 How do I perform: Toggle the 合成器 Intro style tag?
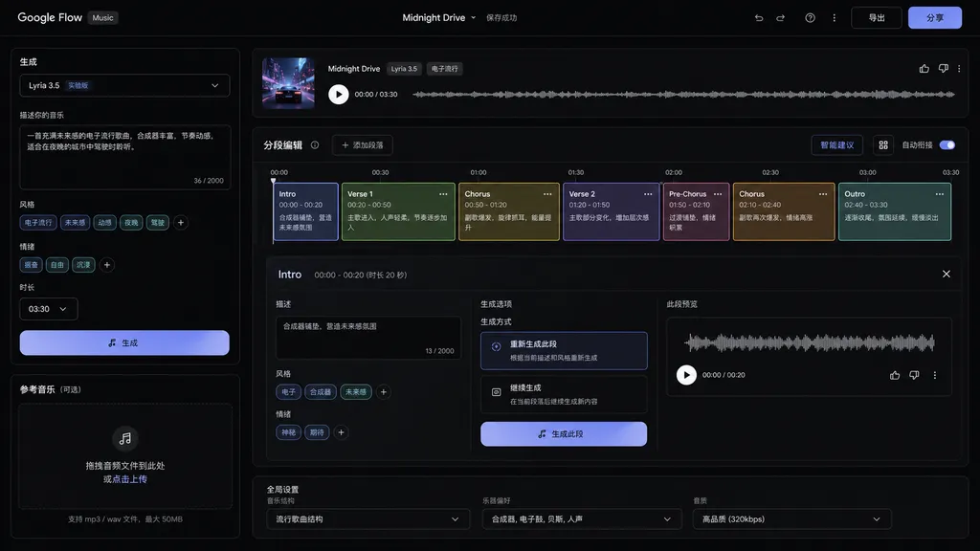(321, 392)
